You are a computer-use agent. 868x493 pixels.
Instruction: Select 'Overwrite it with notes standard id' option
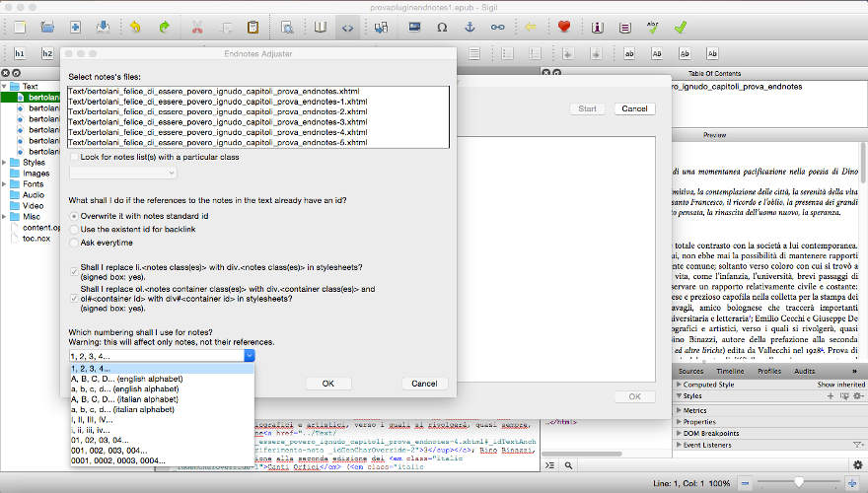(x=74, y=216)
